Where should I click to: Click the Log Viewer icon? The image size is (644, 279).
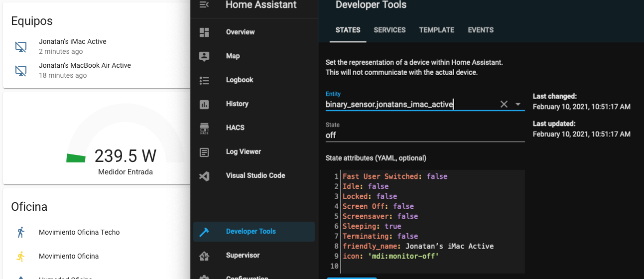point(204,152)
